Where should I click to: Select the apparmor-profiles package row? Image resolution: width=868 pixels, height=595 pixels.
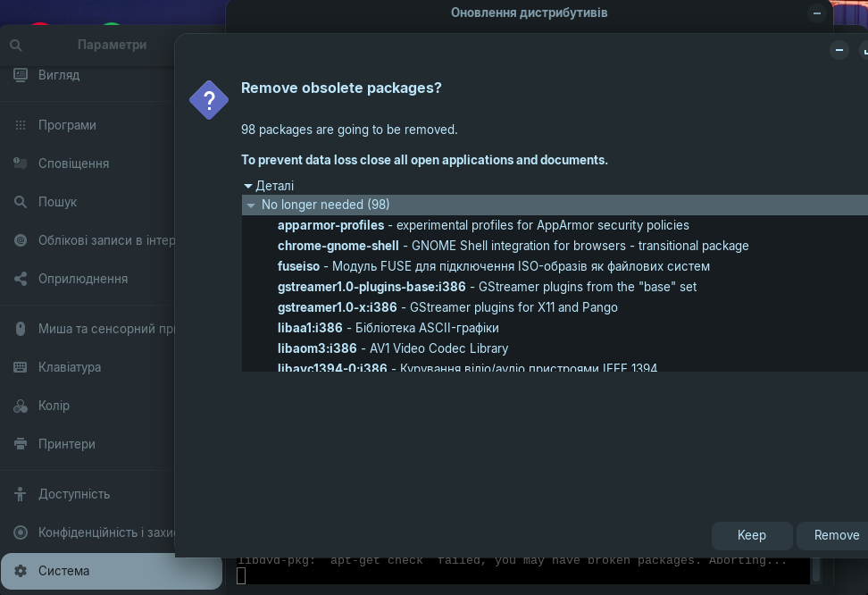tap(482, 225)
